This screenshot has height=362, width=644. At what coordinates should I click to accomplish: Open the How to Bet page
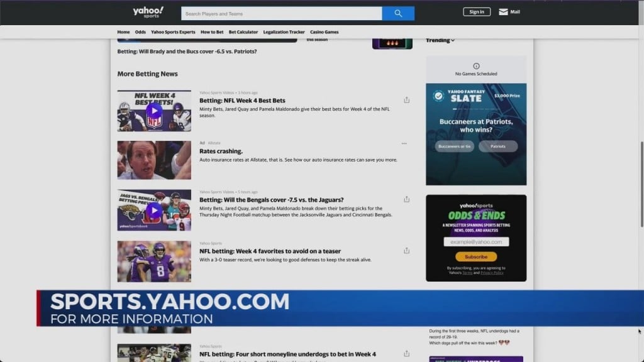(212, 32)
